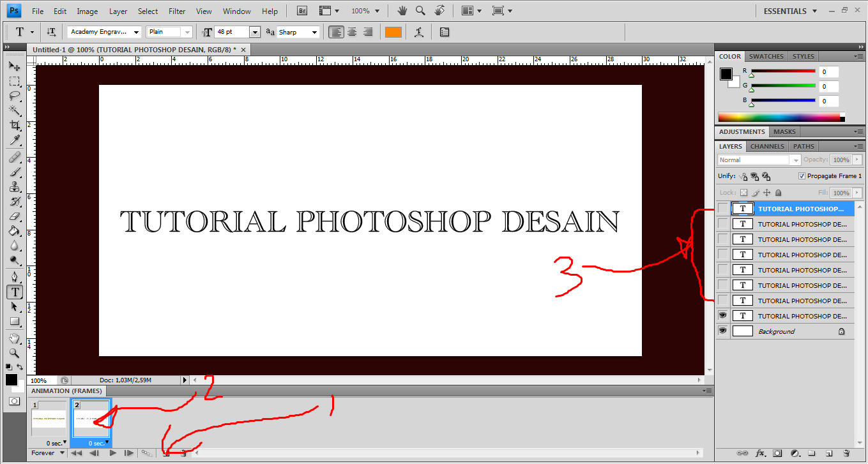868x464 pixels.
Task: Select the Eyedropper tool
Action: pyautogui.click(x=14, y=140)
